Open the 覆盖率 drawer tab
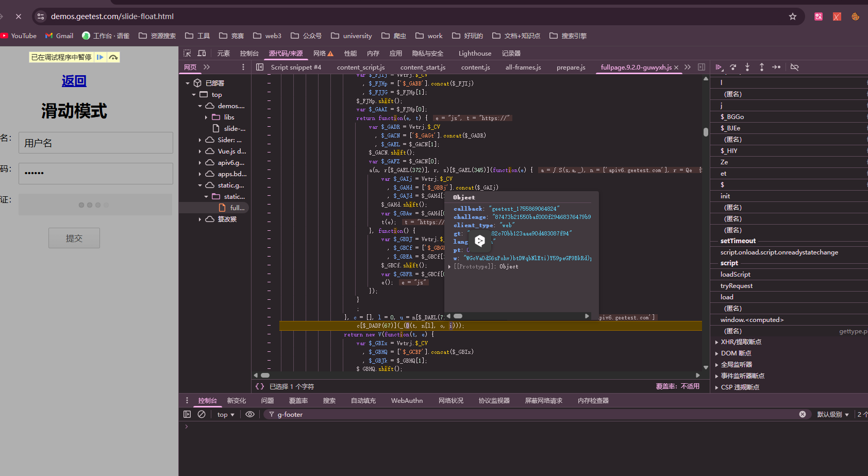 click(298, 400)
